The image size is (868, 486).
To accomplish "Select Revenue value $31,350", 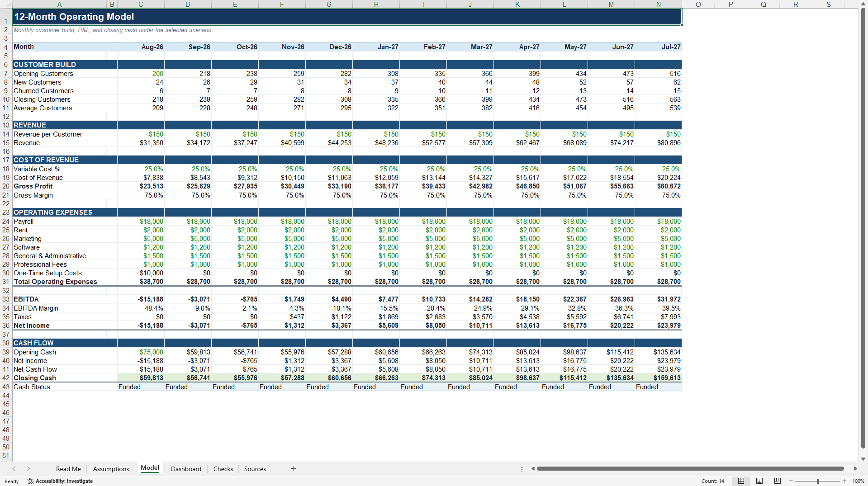I will click(x=141, y=142).
